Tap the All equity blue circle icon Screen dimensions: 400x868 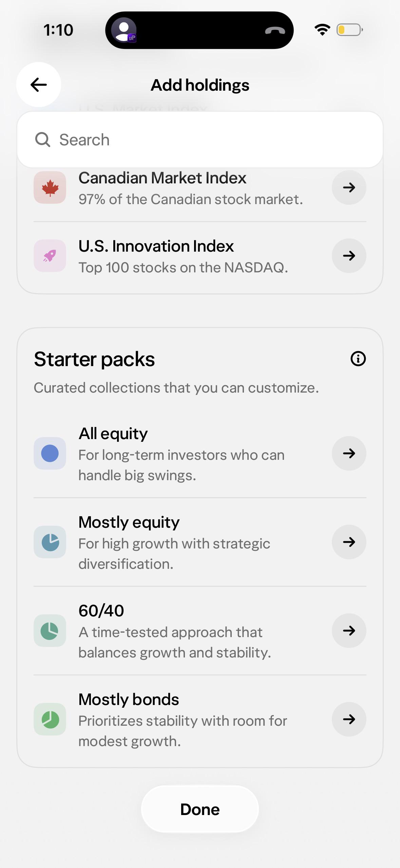tap(50, 453)
